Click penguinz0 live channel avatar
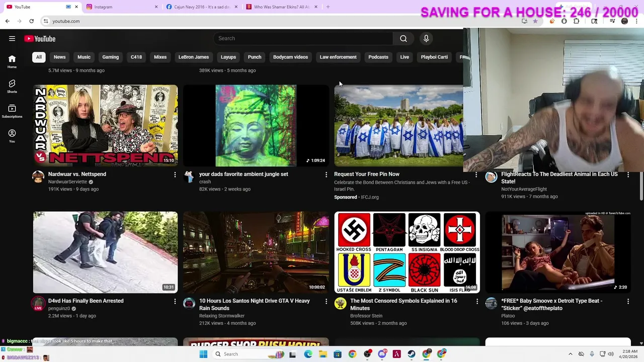Image resolution: width=644 pixels, height=362 pixels. click(x=38, y=303)
